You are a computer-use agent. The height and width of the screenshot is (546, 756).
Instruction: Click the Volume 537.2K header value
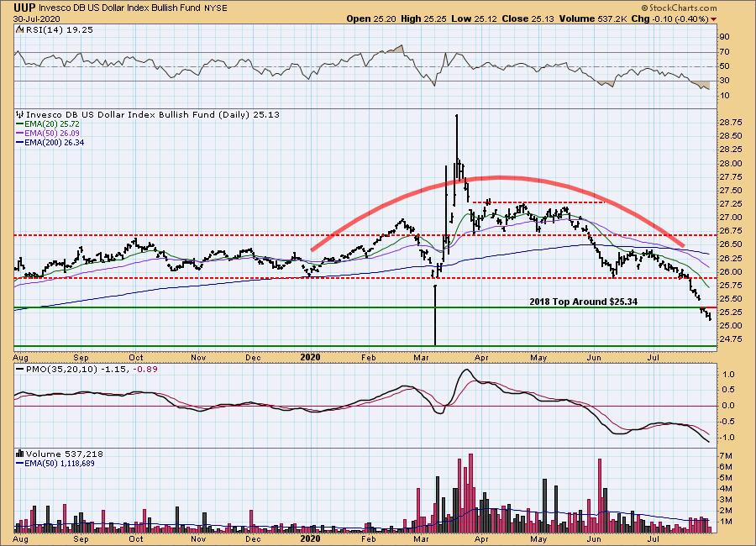pos(593,18)
